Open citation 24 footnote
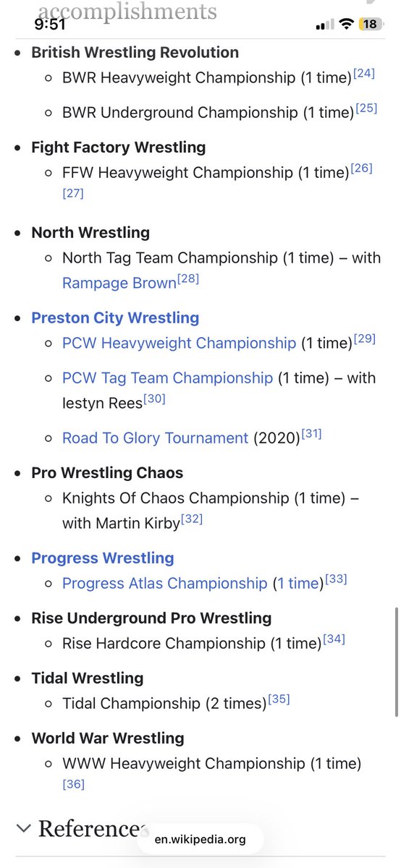This screenshot has height=868, width=401. pos(364,73)
